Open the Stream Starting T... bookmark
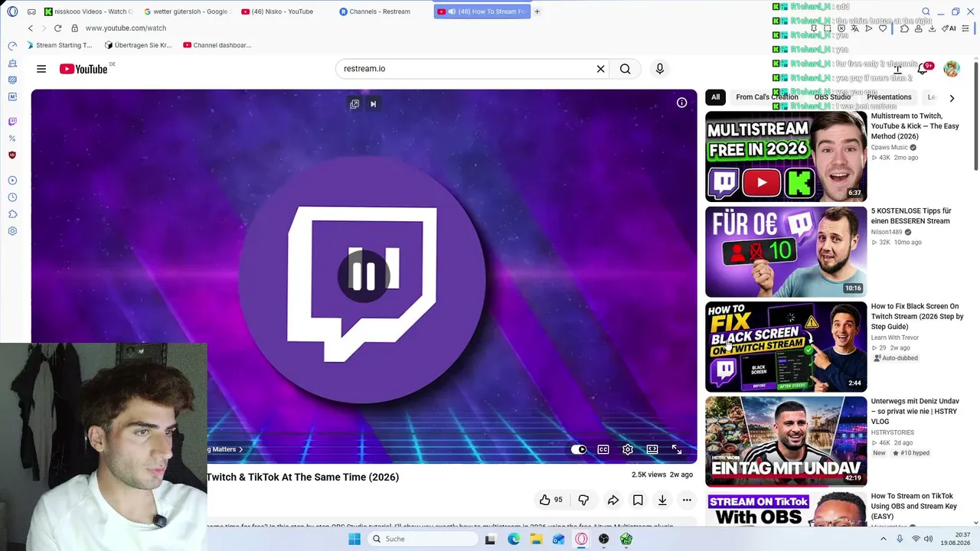Image resolution: width=980 pixels, height=551 pixels. pos(60,45)
